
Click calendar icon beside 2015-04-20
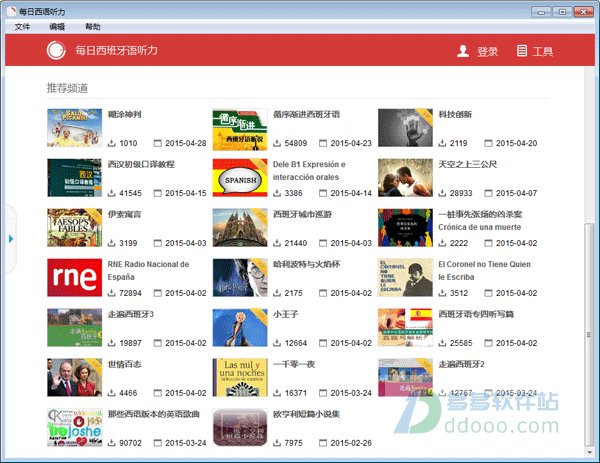click(488, 143)
